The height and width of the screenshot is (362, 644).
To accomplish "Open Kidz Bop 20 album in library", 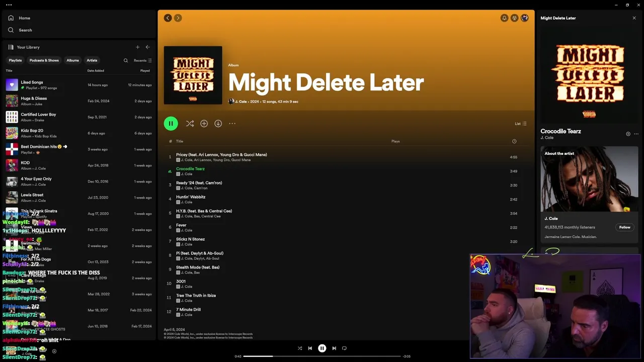I will pos(78,133).
